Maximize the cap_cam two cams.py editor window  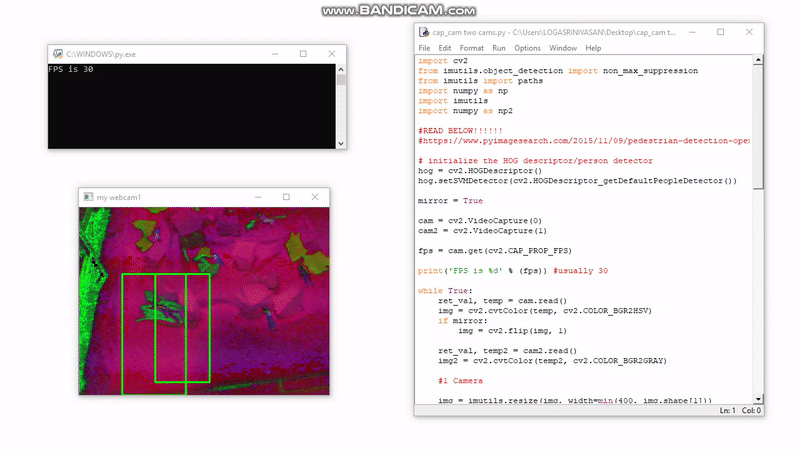point(720,32)
